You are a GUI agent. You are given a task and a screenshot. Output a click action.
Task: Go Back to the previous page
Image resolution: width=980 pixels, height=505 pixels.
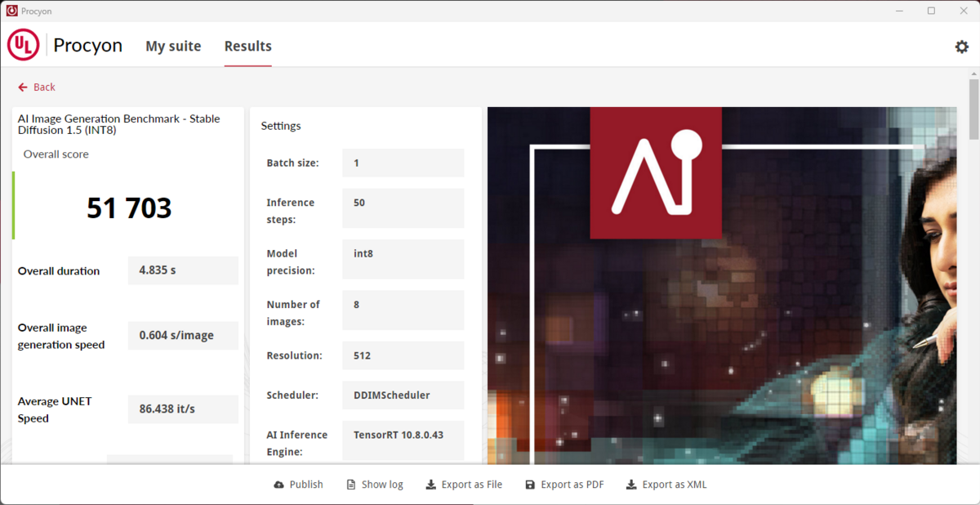point(37,87)
